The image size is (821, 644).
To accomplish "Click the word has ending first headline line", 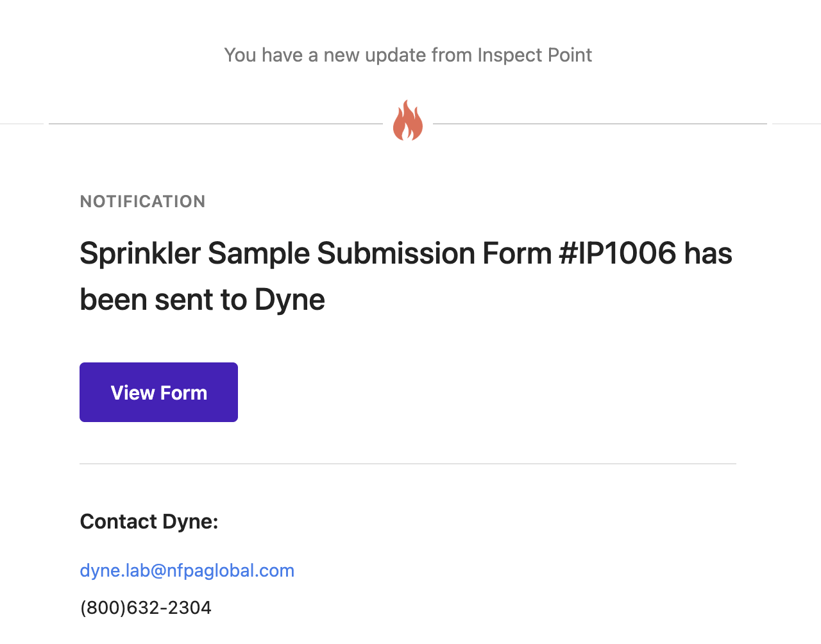I will [708, 253].
